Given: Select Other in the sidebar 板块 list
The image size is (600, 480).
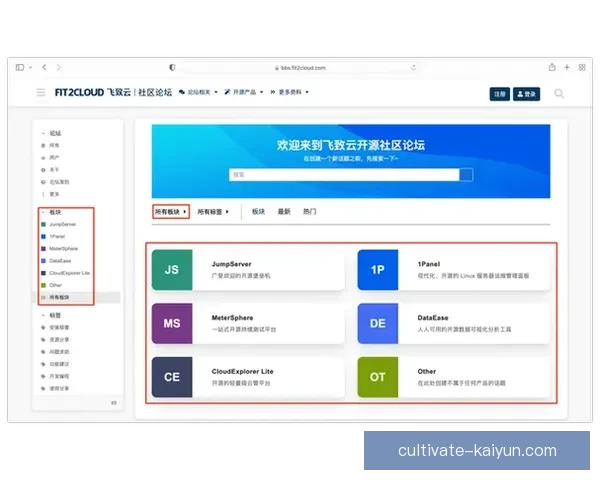Looking at the screenshot, I should [x=55, y=285].
